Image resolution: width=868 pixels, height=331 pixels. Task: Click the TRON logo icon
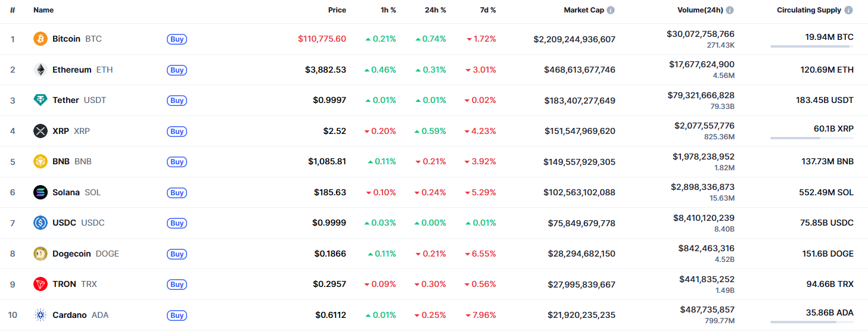tap(41, 284)
